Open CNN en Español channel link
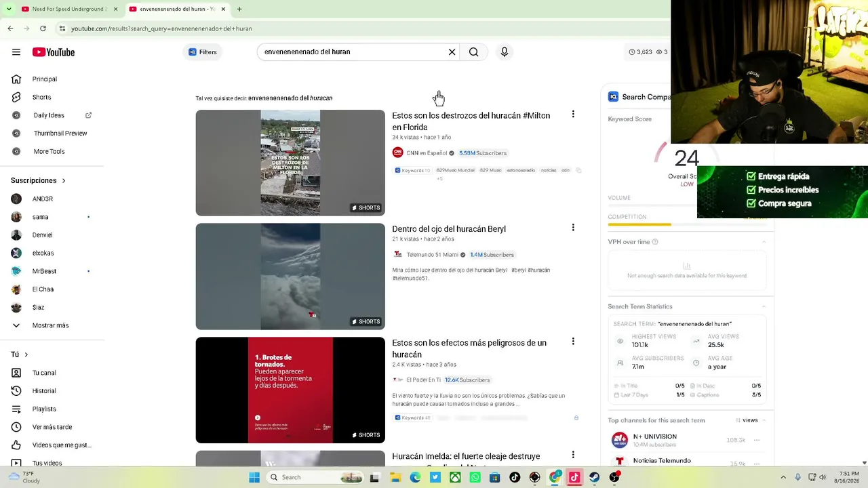This screenshot has width=868, height=488. [x=427, y=153]
